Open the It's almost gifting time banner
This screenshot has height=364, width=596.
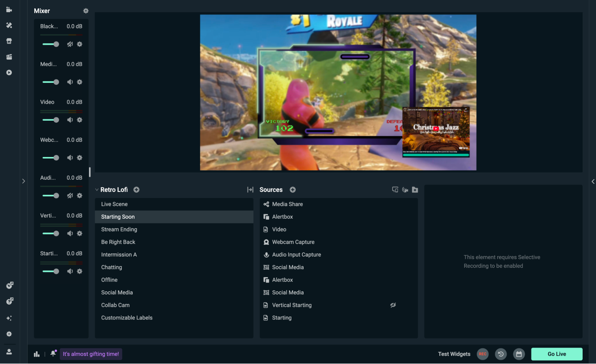tap(91, 354)
